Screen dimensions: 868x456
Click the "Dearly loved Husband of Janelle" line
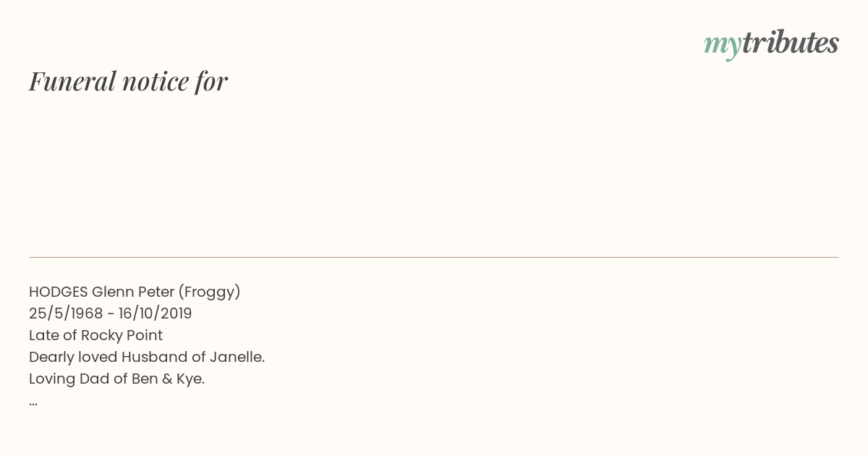point(147,357)
